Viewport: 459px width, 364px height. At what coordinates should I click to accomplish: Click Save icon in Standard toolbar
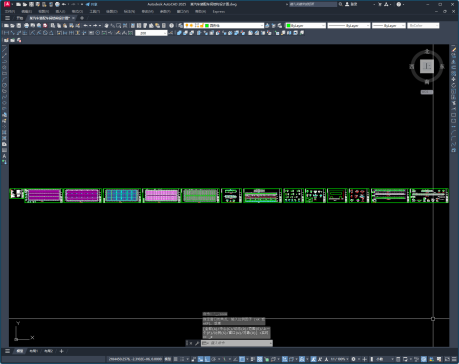click(x=19, y=25)
